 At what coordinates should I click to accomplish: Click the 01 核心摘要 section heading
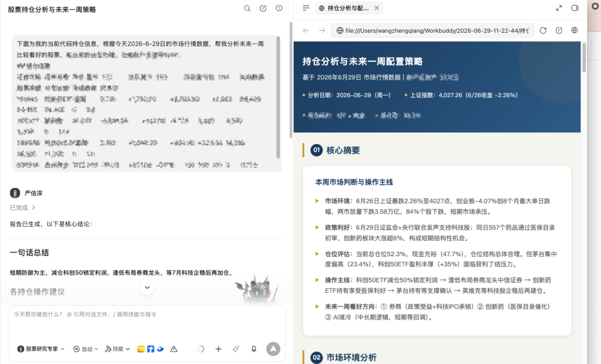click(335, 151)
